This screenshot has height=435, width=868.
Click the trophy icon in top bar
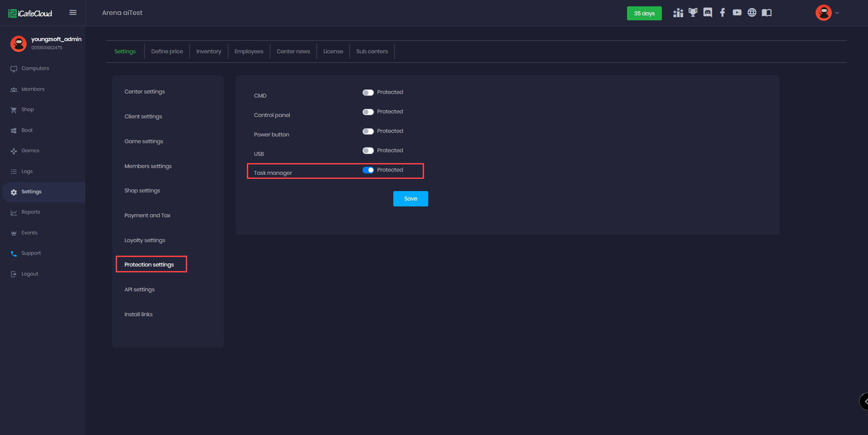point(693,13)
